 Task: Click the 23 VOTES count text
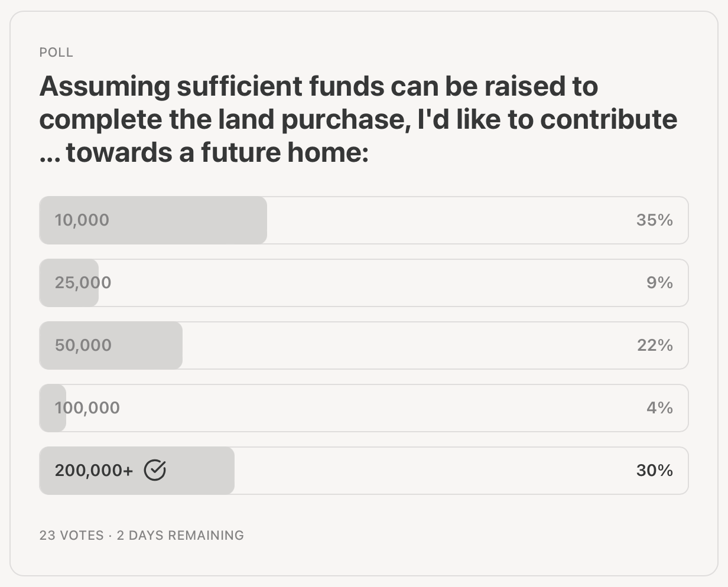point(71,536)
